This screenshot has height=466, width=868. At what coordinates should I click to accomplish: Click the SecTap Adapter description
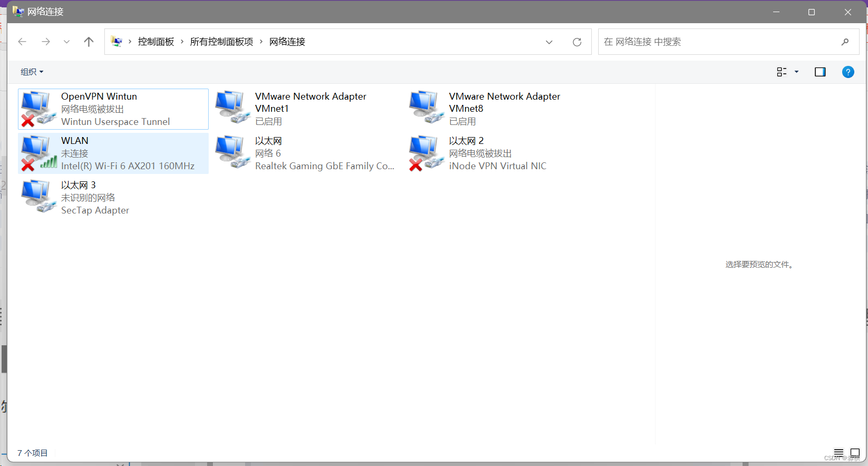point(95,210)
